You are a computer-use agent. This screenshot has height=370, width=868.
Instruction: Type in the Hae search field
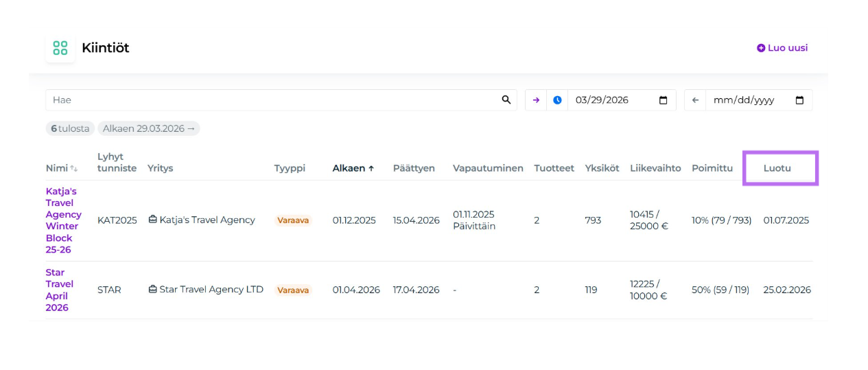click(274, 100)
